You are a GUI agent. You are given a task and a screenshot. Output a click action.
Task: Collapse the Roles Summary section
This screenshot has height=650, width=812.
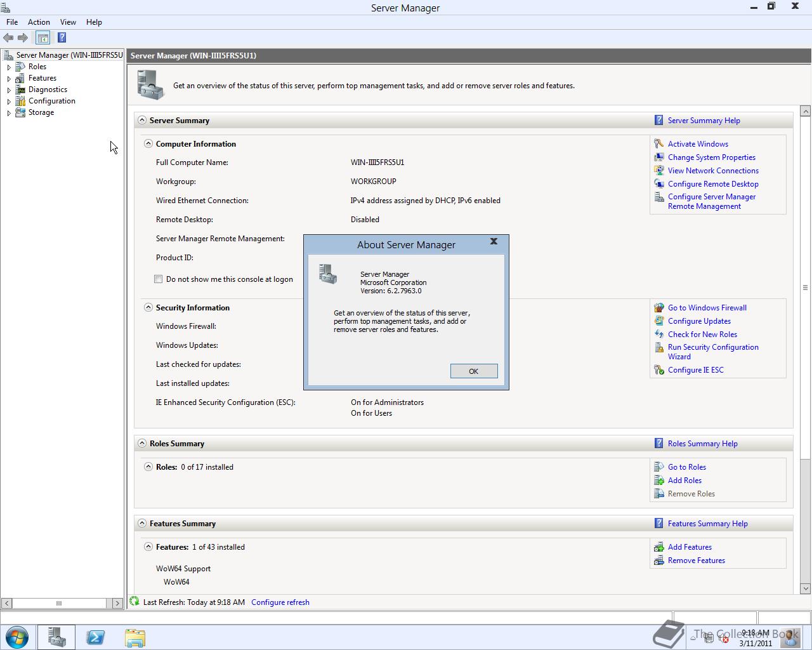[x=142, y=443]
